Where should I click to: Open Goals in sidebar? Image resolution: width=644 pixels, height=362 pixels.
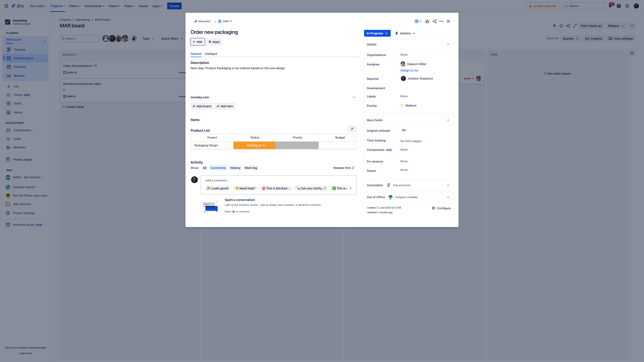[17, 103]
